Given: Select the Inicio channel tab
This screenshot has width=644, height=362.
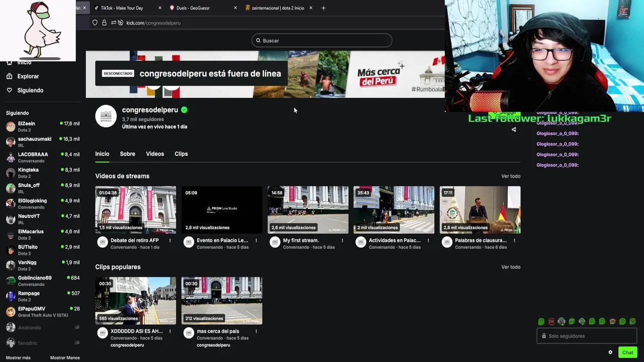Looking at the screenshot, I should point(102,154).
